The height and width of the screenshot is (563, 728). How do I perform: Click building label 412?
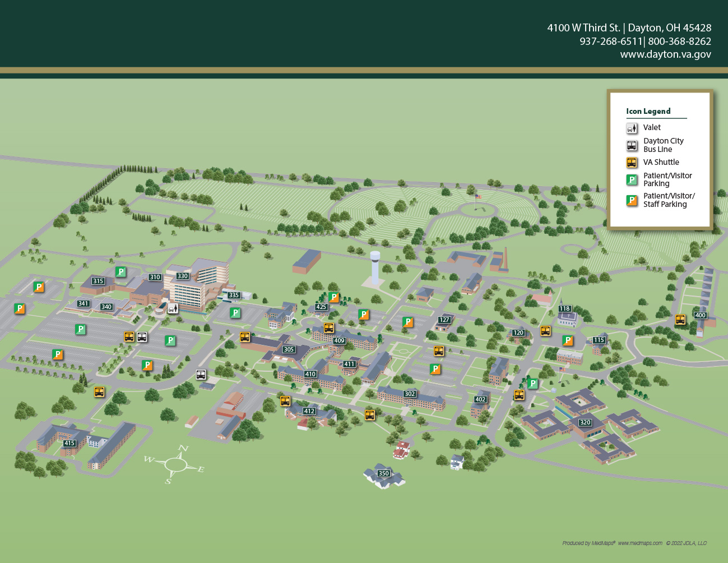[x=309, y=411]
